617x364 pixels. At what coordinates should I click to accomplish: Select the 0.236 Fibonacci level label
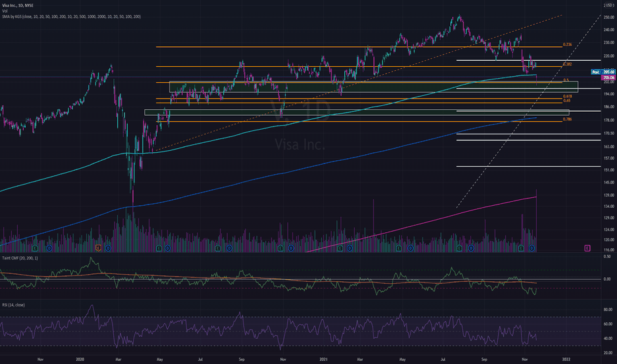point(567,44)
